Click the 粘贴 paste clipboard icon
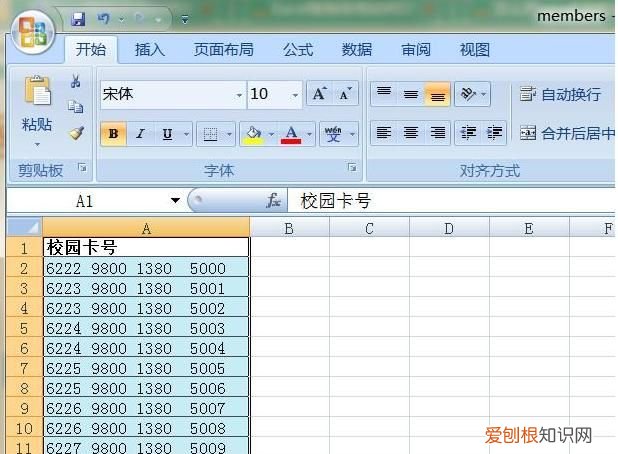This screenshot has width=618, height=454. [37, 90]
